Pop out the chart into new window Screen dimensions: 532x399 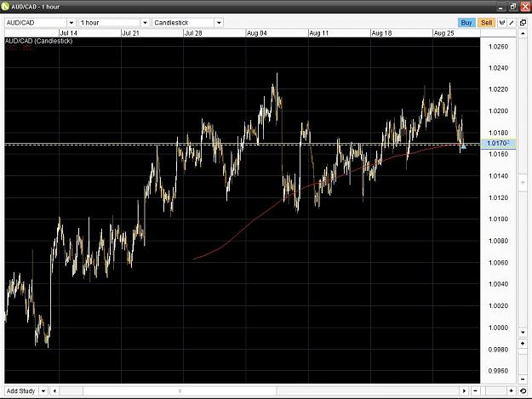[x=523, y=23]
